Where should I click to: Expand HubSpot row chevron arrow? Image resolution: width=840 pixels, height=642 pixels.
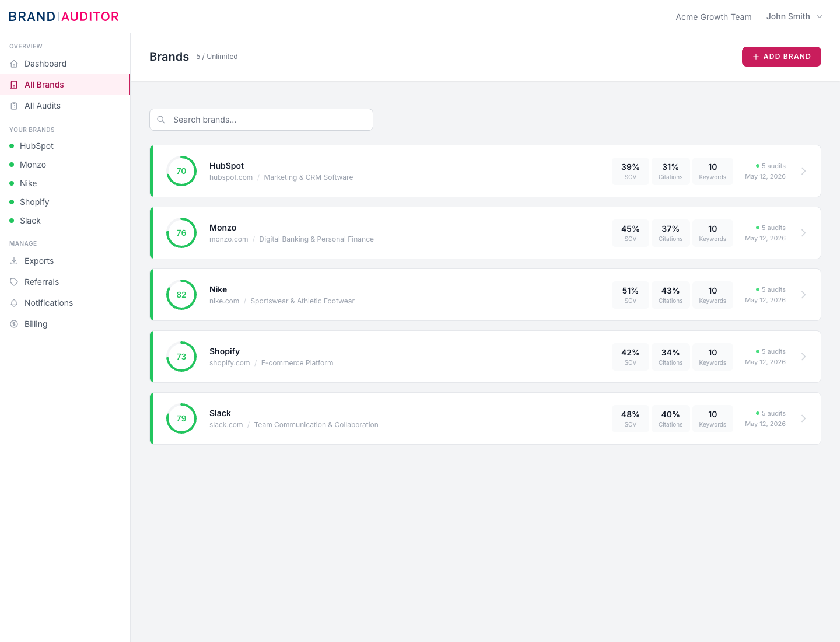(x=804, y=171)
